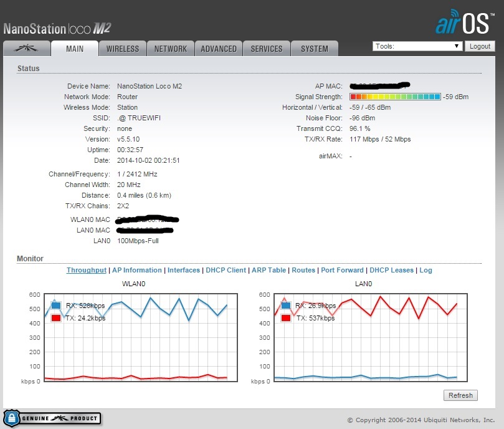Click the Security value none
The height and width of the screenshot is (429, 504).
click(x=125, y=128)
